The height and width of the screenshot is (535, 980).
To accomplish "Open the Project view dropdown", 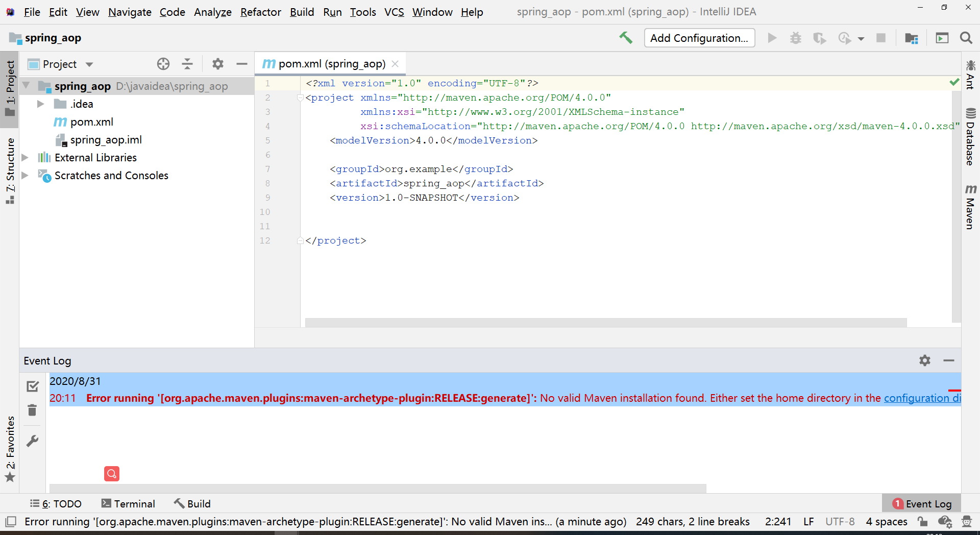I will click(x=89, y=64).
